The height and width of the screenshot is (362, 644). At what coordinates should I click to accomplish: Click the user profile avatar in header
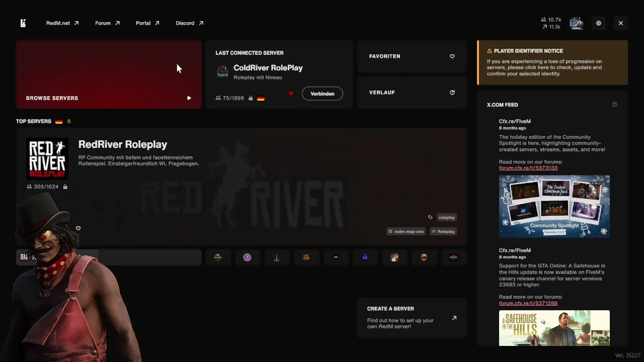point(576,23)
